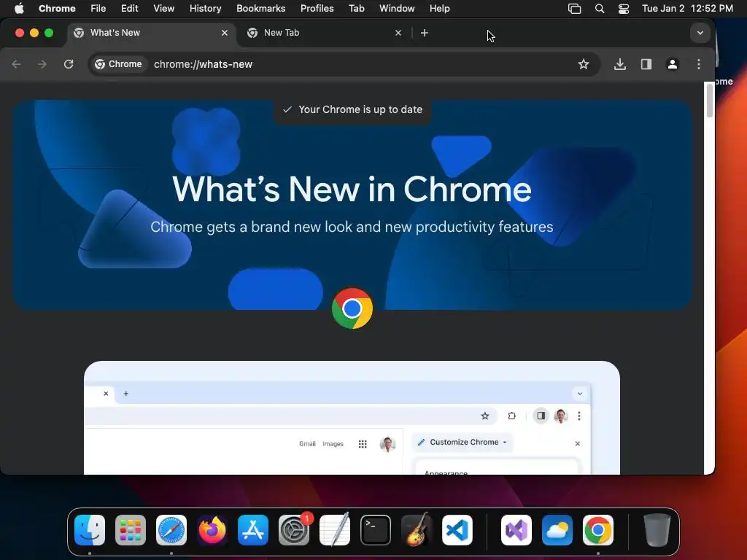Click the page vertical scrollbar thumb

coord(709,100)
